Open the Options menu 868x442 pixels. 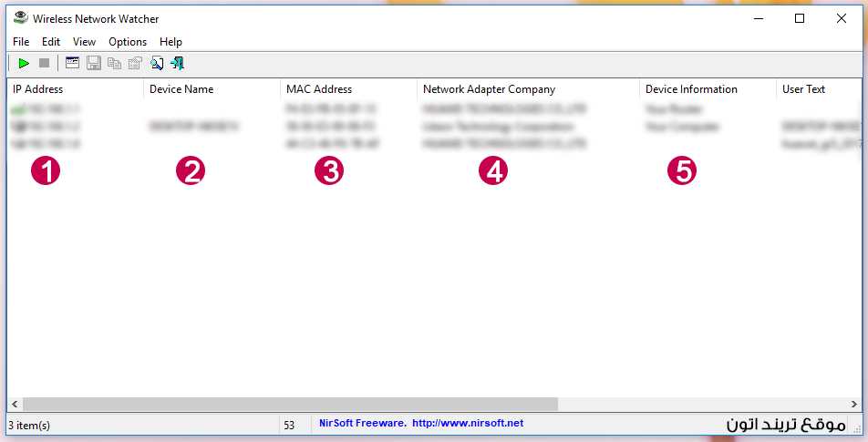pos(128,42)
